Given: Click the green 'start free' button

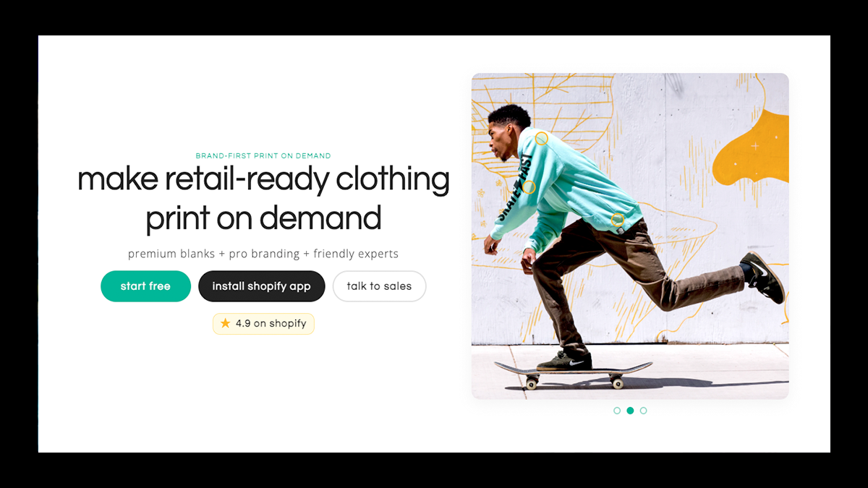Looking at the screenshot, I should point(145,286).
